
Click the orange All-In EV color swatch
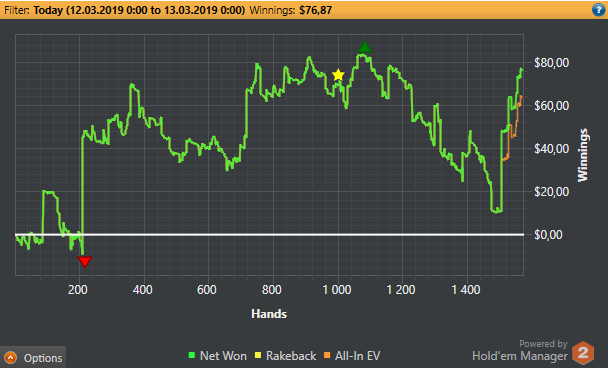(x=327, y=355)
